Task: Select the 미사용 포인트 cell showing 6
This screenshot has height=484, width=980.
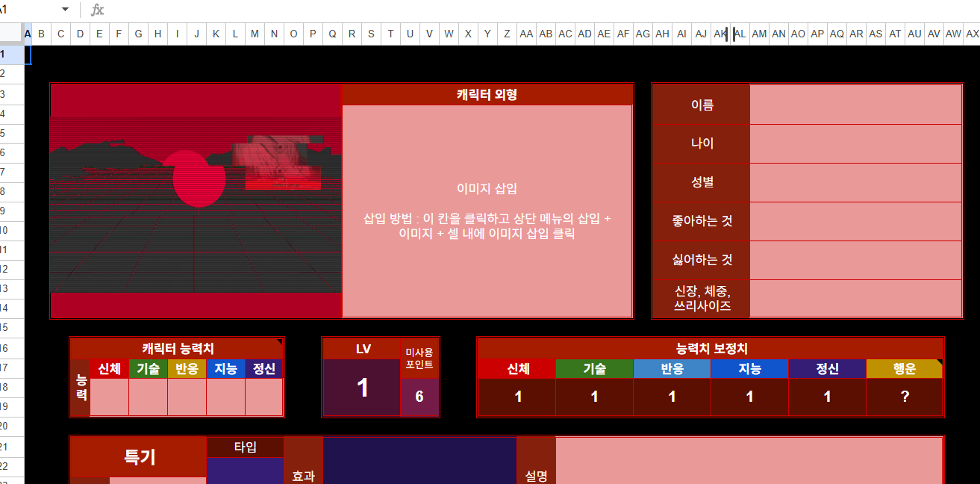Action: click(419, 397)
